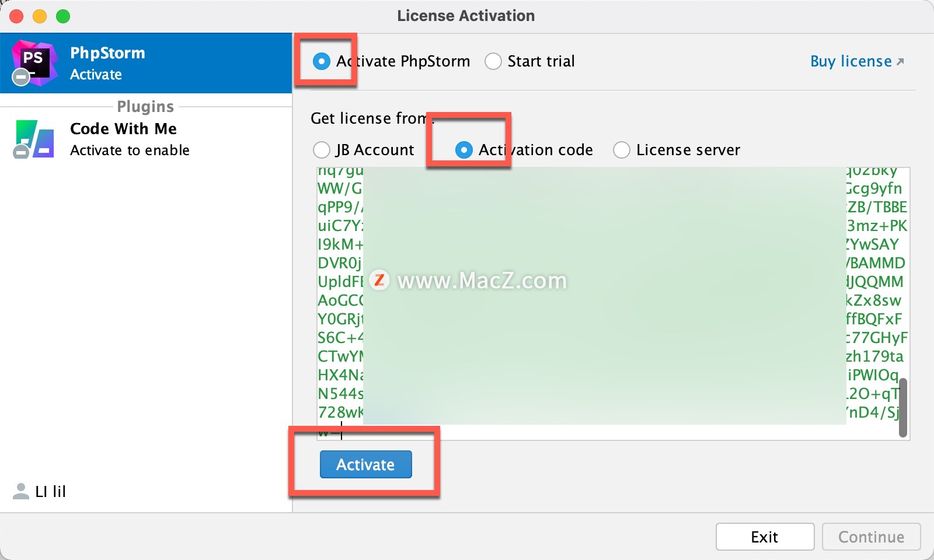Click the blue Activate button
The height and width of the screenshot is (560, 934).
pos(366,464)
